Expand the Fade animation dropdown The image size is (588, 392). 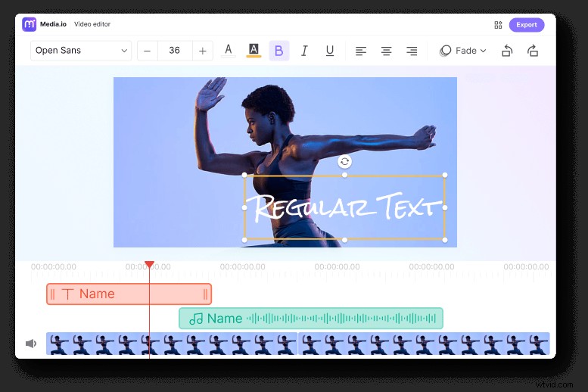point(463,51)
